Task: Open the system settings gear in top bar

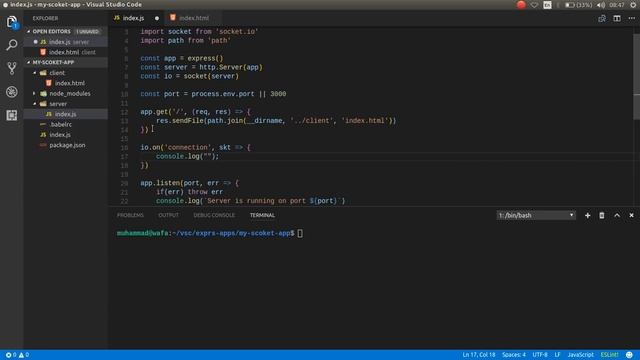Action: point(633,5)
